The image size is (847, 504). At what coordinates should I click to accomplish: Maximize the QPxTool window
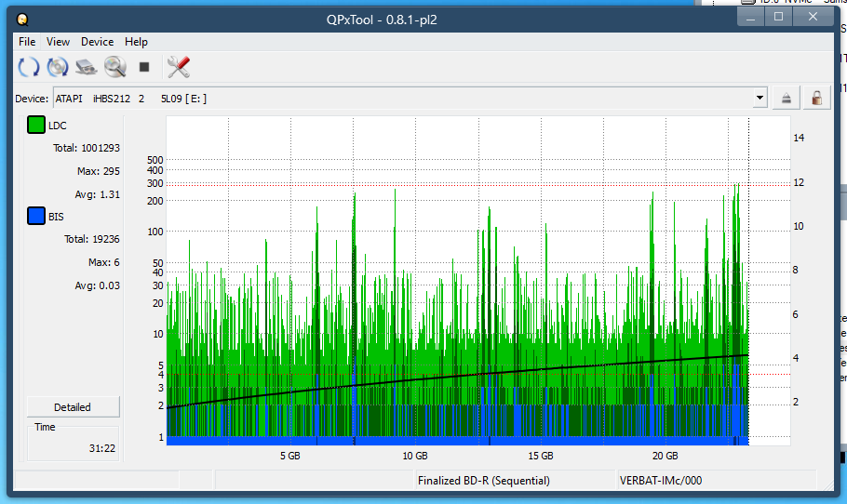pos(778,17)
